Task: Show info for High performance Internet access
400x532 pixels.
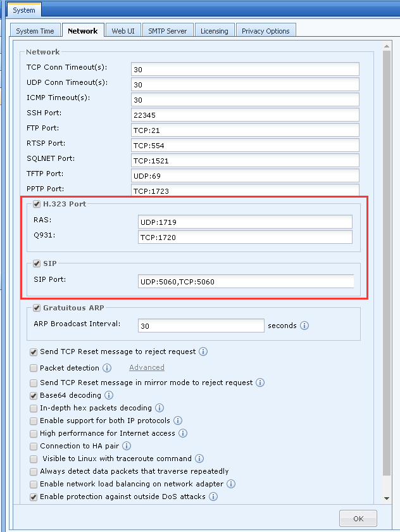Action: click(x=183, y=433)
